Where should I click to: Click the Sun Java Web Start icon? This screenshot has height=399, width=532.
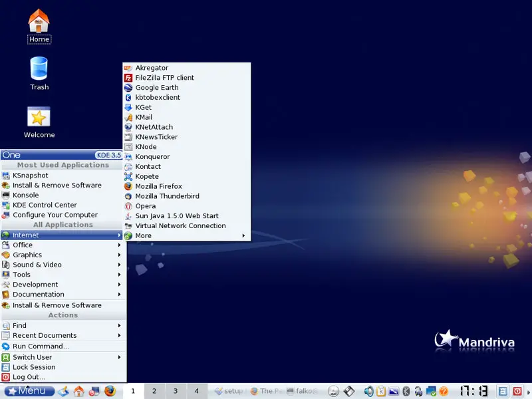coord(128,215)
